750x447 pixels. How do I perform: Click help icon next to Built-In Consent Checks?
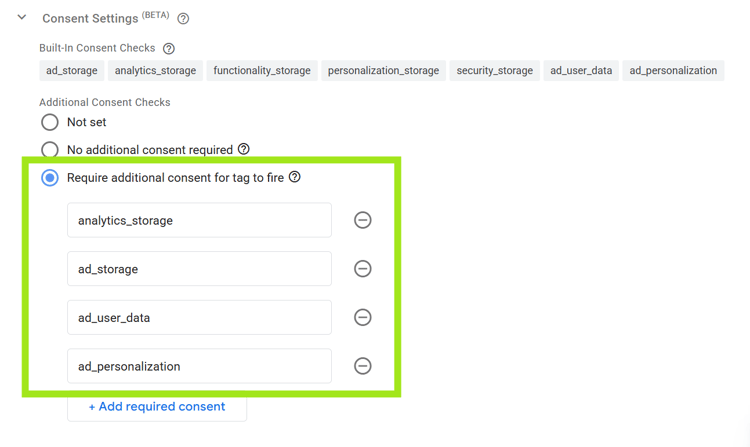pyautogui.click(x=169, y=48)
